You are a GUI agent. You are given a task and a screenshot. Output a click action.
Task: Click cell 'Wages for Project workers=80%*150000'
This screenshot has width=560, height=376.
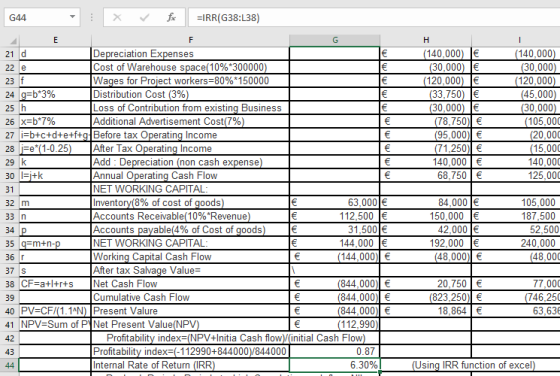coord(190,81)
